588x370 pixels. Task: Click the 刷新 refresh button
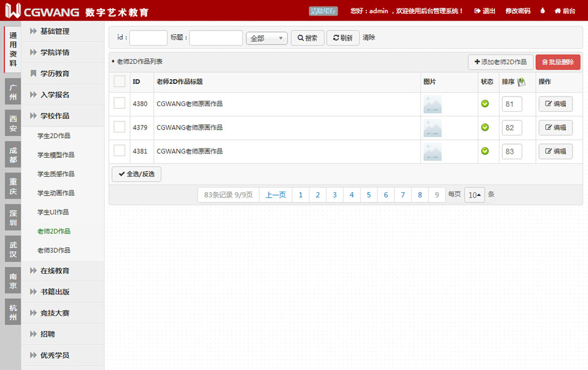(343, 38)
